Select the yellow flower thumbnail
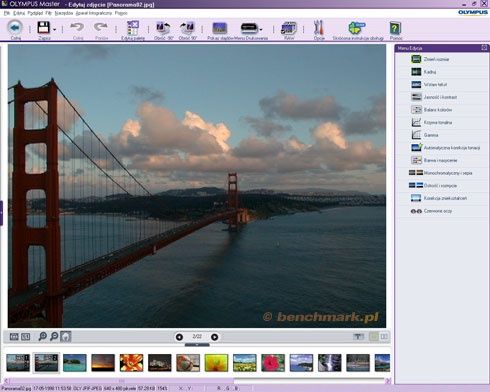Viewport: 490px width, 392px height. (216, 363)
